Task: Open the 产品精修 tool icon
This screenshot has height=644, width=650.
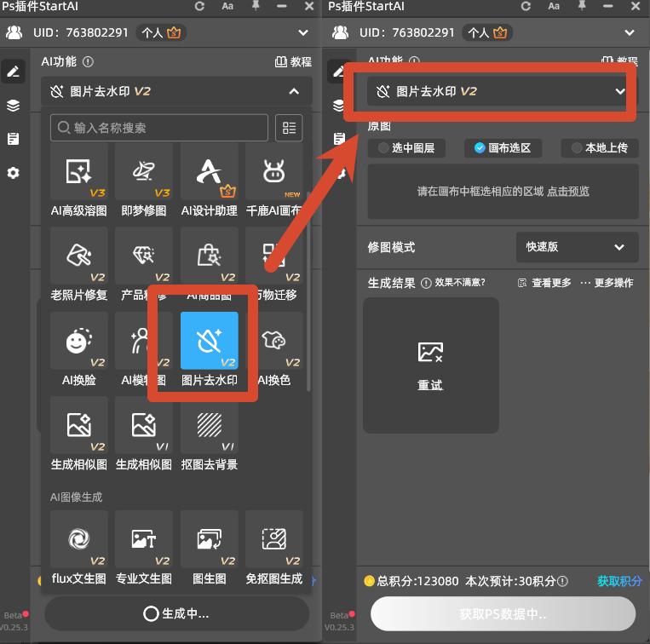Action: (x=144, y=256)
